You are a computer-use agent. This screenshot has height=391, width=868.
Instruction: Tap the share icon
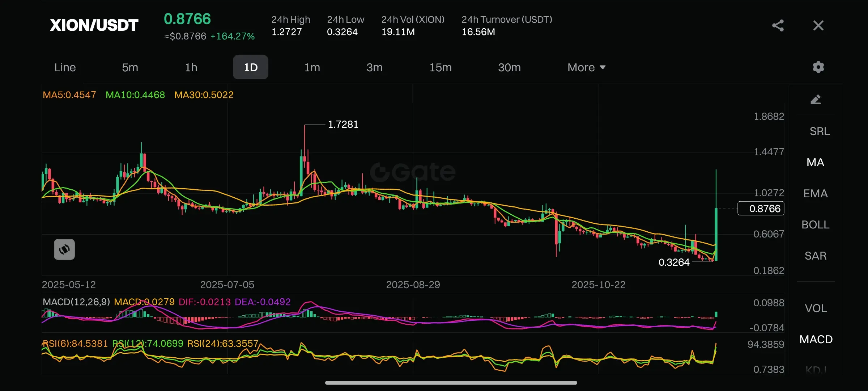point(778,25)
